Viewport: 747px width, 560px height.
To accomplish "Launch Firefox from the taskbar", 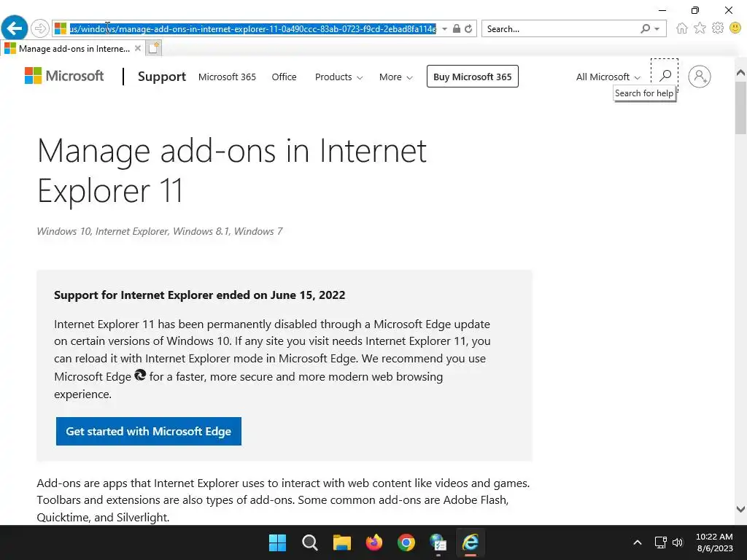I will [374, 542].
